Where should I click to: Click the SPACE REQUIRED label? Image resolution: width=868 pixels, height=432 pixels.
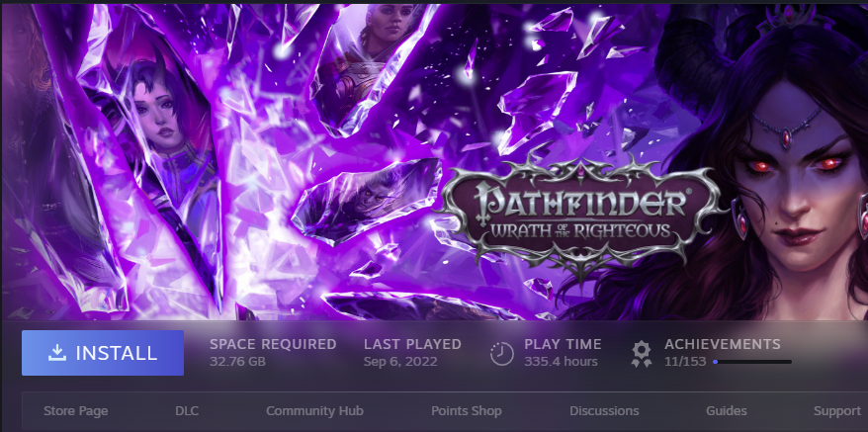273,344
